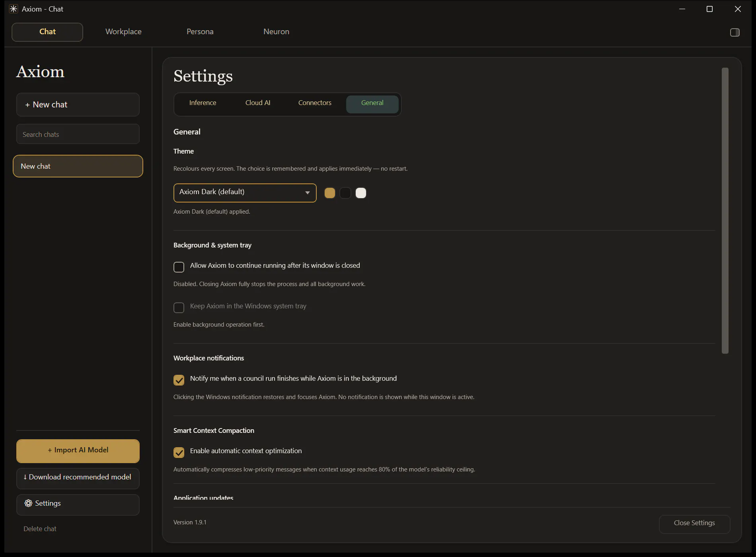The image size is (756, 557).
Task: Click Download recommended model button
Action: tap(78, 478)
